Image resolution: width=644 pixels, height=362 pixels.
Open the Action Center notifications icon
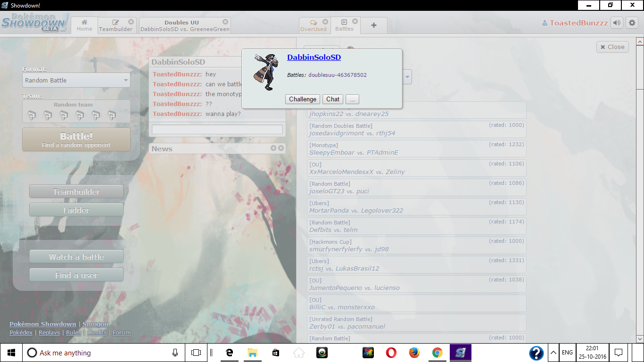[619, 353]
